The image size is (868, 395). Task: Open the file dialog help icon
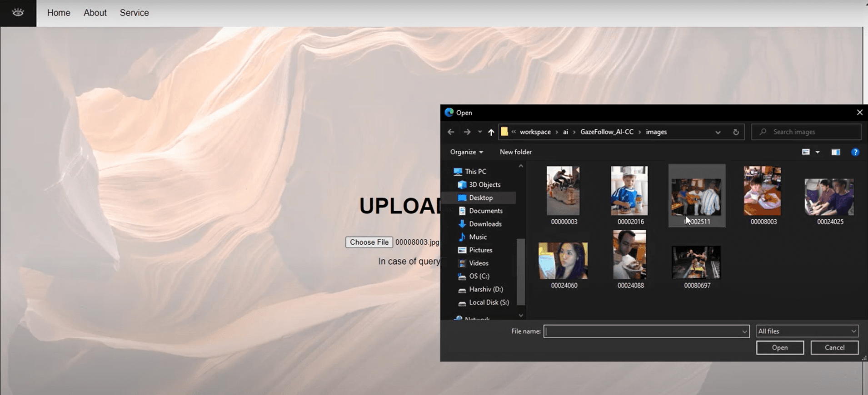pyautogui.click(x=855, y=152)
